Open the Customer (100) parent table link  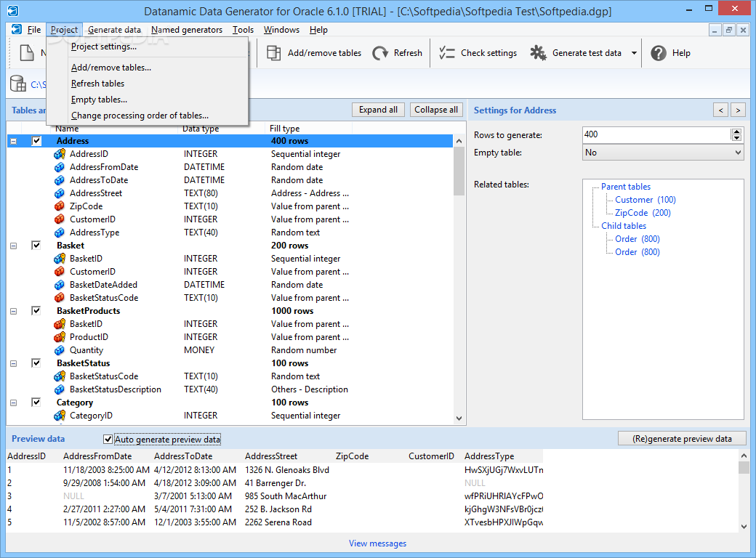pos(645,200)
